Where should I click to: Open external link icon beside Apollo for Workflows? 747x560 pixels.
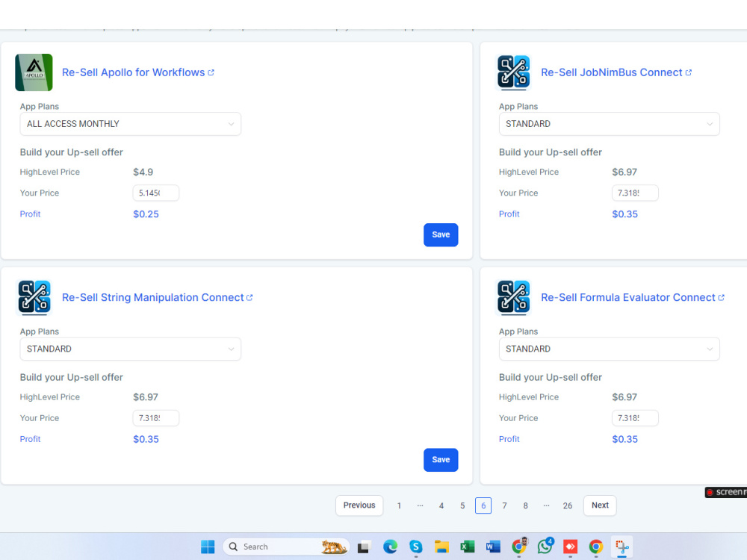tap(211, 72)
